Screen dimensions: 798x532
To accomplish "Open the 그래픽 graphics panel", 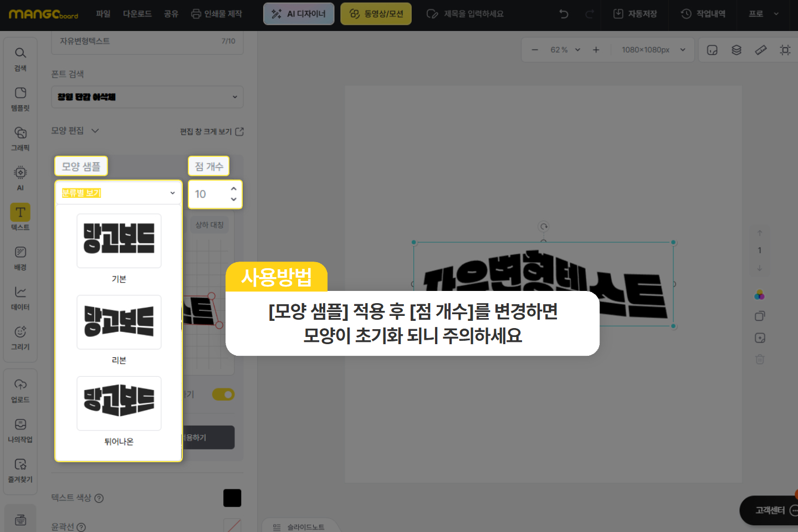I will (x=21, y=139).
